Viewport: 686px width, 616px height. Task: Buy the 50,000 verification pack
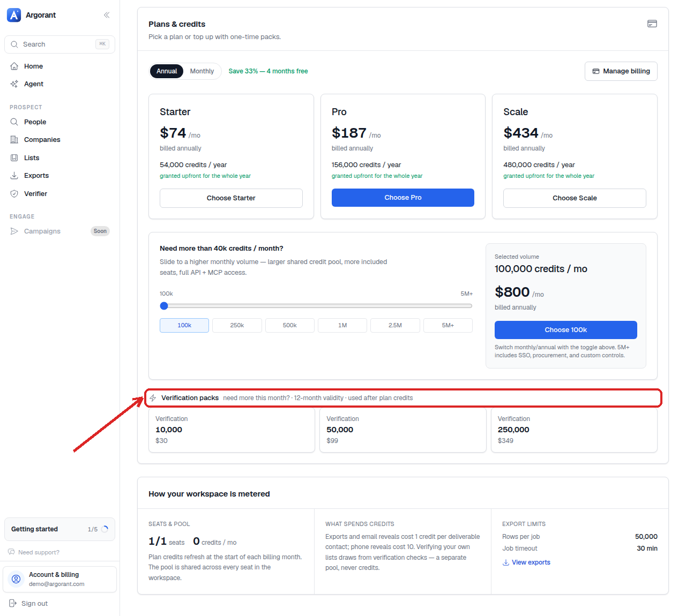[x=403, y=430]
